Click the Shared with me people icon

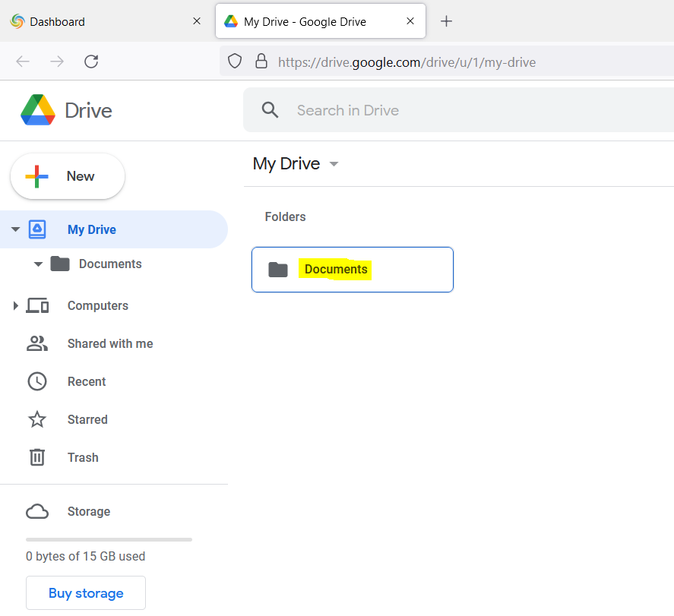[x=37, y=344]
